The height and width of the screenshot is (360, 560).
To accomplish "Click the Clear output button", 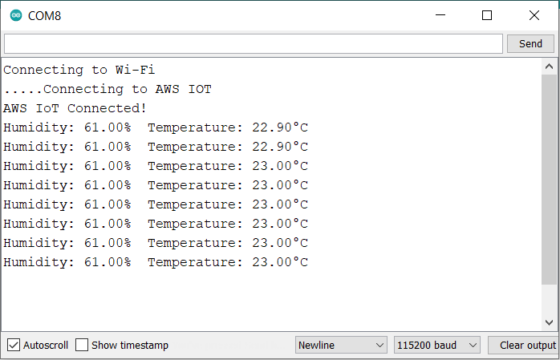I will [524, 345].
